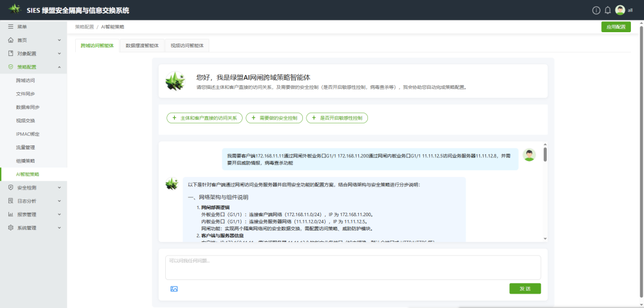Open 文件同步 in the sidebar
Image resolution: width=644 pixels, height=308 pixels.
pyautogui.click(x=26, y=94)
